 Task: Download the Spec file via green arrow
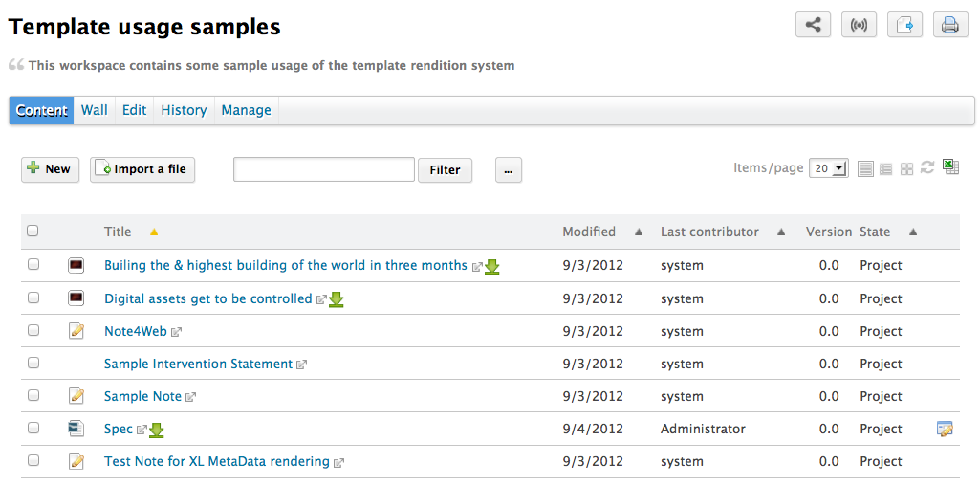[157, 430]
